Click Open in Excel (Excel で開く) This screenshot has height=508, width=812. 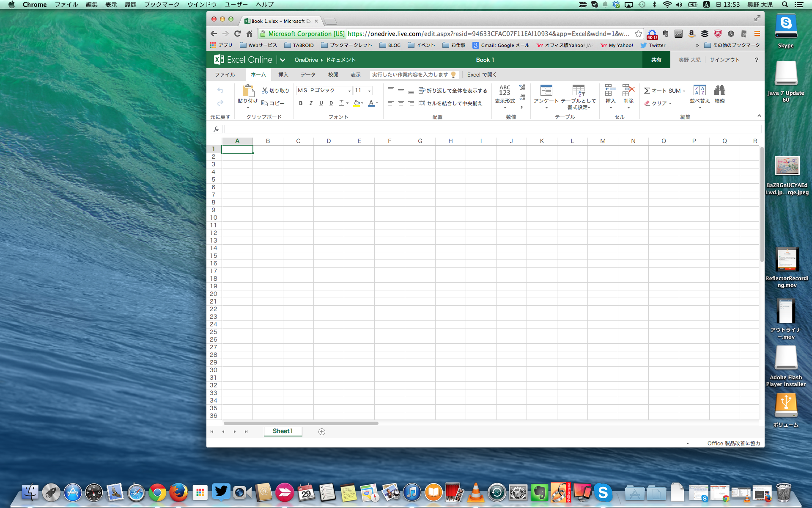click(482, 75)
